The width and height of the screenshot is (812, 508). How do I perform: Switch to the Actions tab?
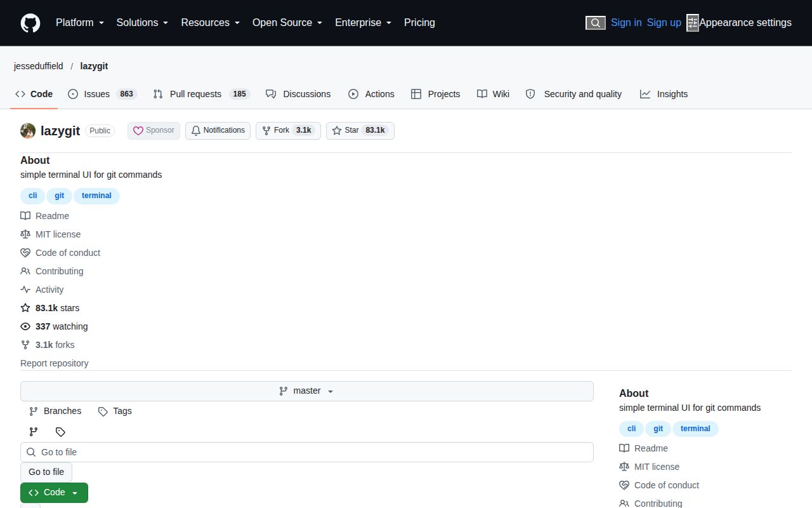point(371,94)
